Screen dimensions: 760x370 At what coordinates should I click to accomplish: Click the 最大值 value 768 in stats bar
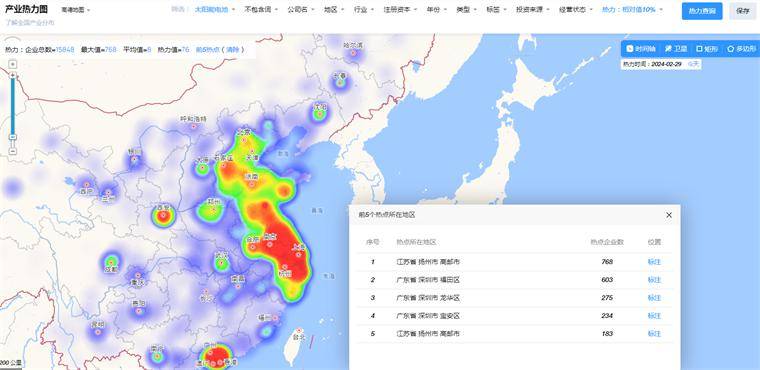click(111, 49)
